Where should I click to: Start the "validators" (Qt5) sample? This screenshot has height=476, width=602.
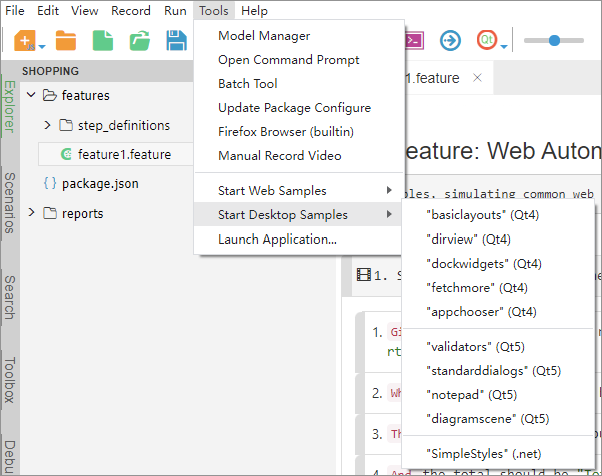pos(498,347)
